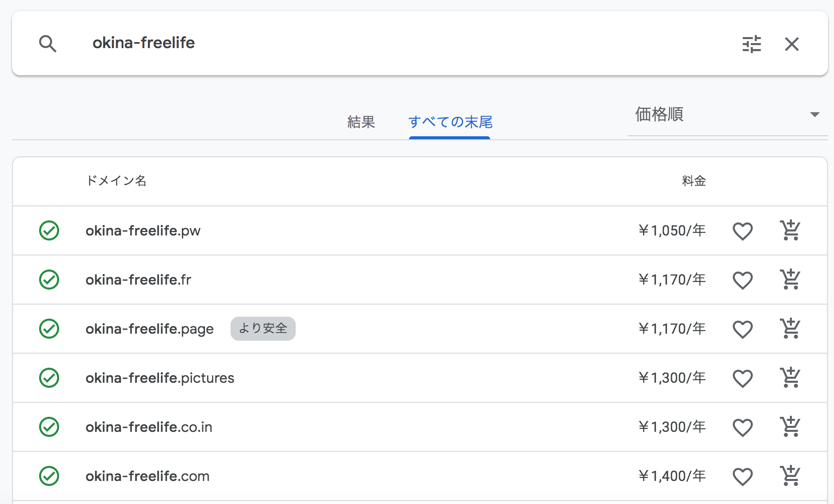This screenshot has height=504, width=834.
Task: Add okina-freelife.co.in to cart
Action: [790, 427]
